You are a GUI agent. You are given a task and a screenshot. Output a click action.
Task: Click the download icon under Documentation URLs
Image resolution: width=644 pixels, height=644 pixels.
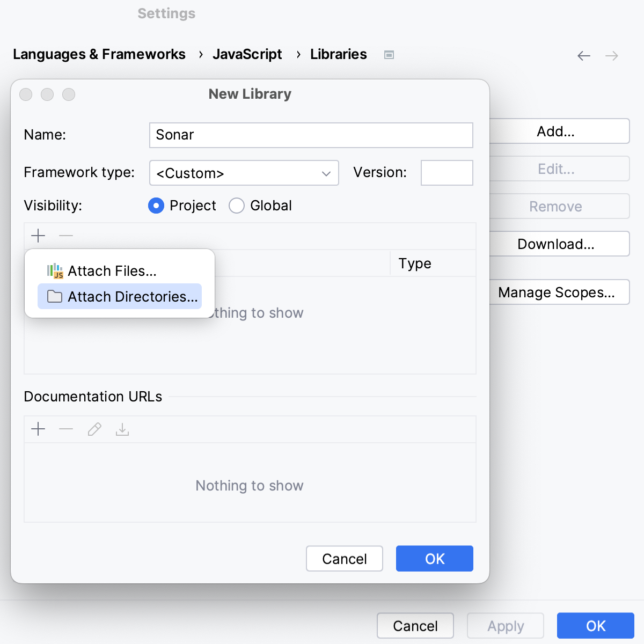click(x=122, y=429)
